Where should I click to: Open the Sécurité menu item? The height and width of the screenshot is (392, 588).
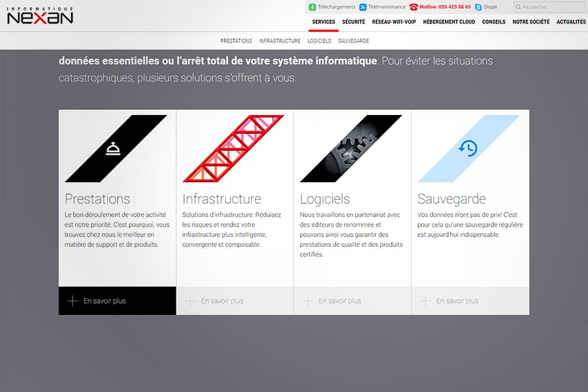[353, 22]
